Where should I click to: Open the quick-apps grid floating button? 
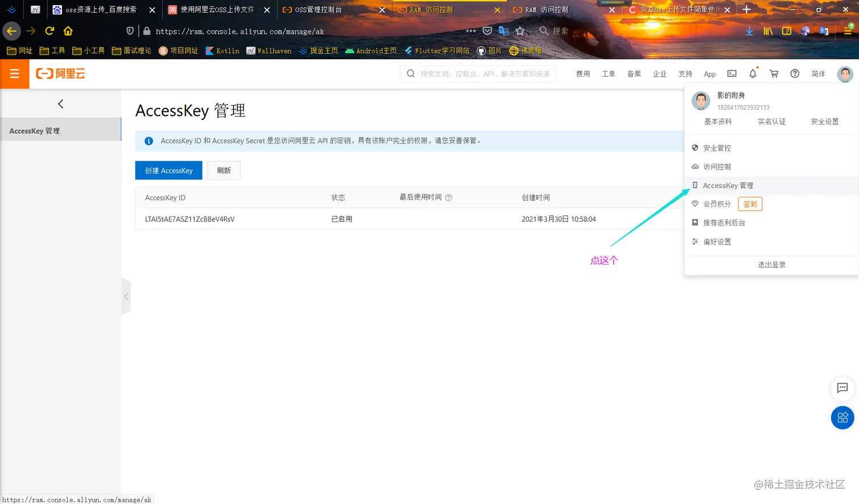pyautogui.click(x=843, y=418)
